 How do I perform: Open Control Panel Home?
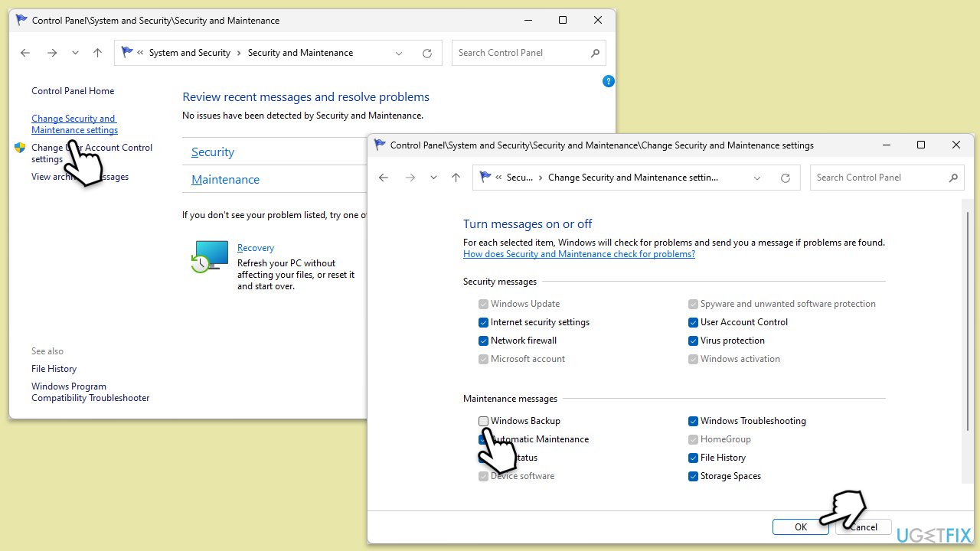click(x=73, y=91)
